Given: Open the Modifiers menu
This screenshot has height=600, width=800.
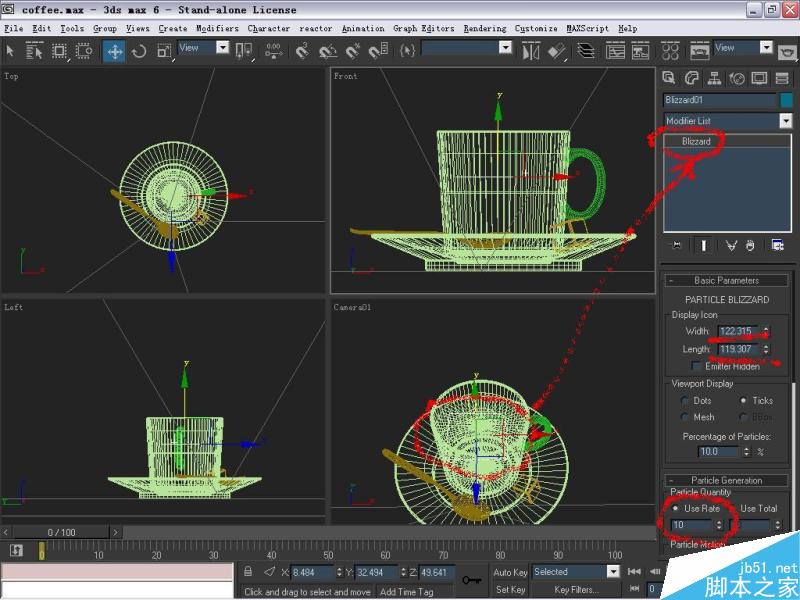Looking at the screenshot, I should pos(217,29).
